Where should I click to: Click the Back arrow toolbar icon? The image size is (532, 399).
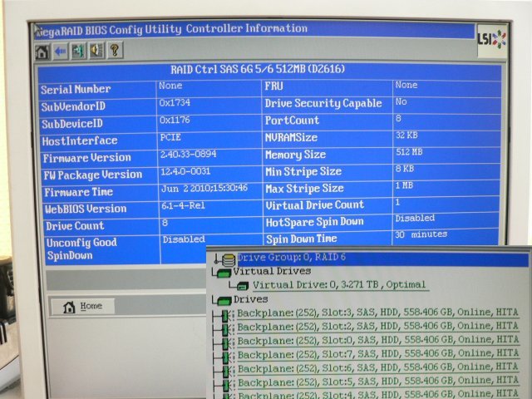click(x=61, y=52)
